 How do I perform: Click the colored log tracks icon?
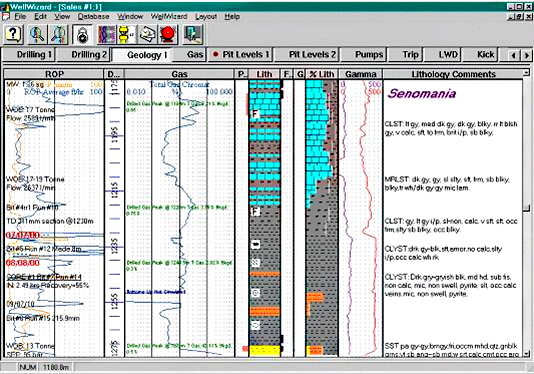coord(107,34)
